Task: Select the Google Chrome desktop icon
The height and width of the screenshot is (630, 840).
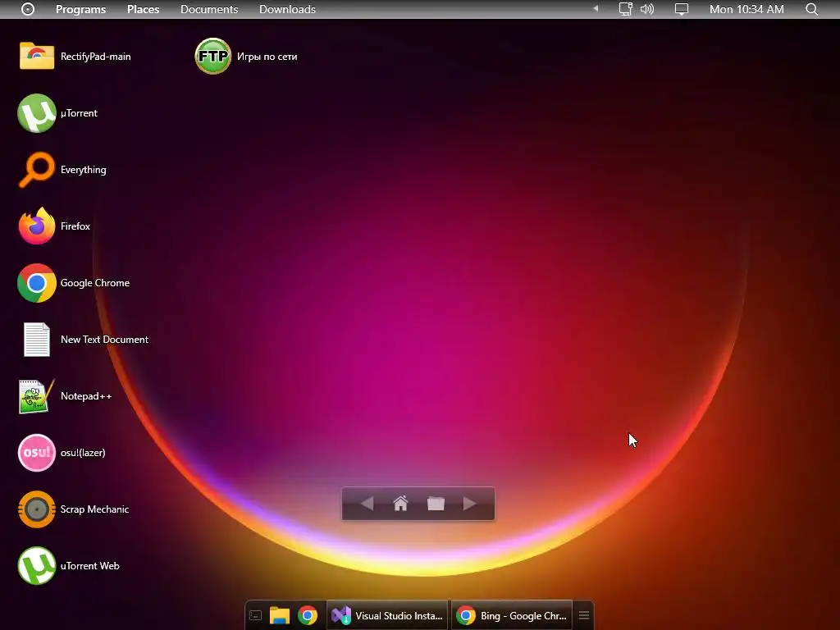Action: (36, 283)
